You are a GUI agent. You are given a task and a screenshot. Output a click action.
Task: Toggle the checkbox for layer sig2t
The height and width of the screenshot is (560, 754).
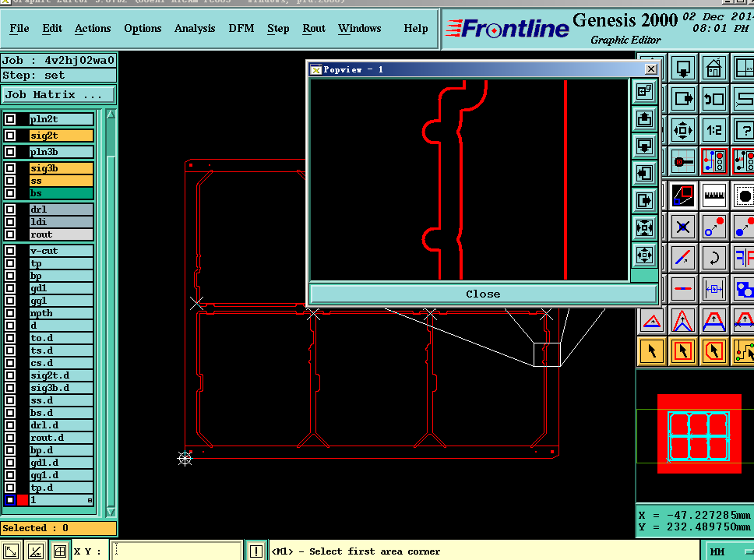pos(10,136)
